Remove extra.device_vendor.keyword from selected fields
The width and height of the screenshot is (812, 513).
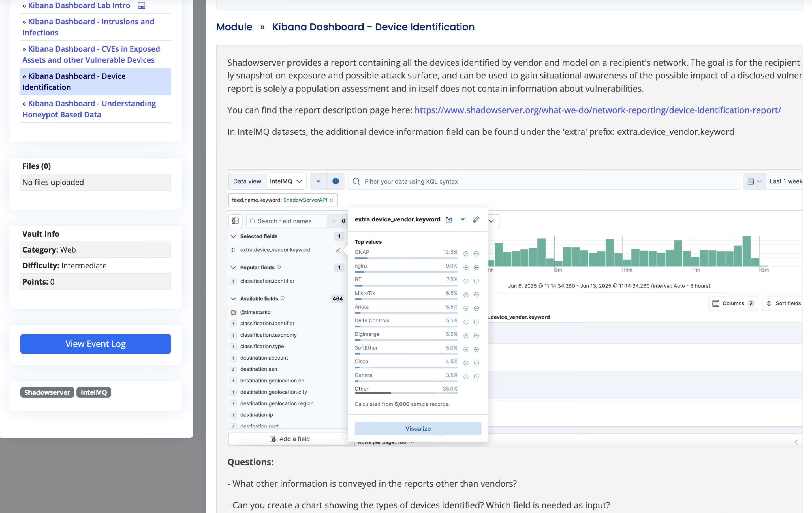coord(337,250)
